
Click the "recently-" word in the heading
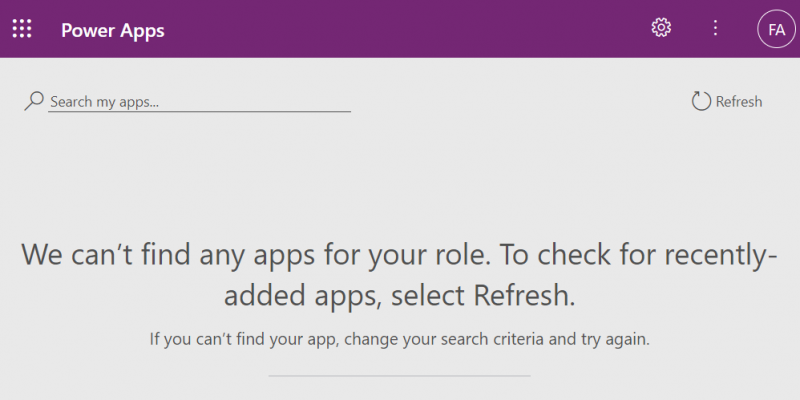pos(713,254)
